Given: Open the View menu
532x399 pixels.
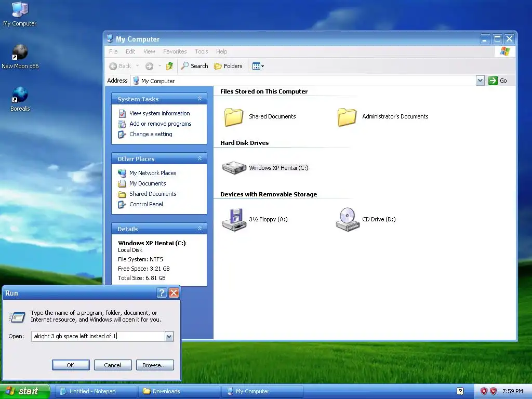Looking at the screenshot, I should (149, 51).
